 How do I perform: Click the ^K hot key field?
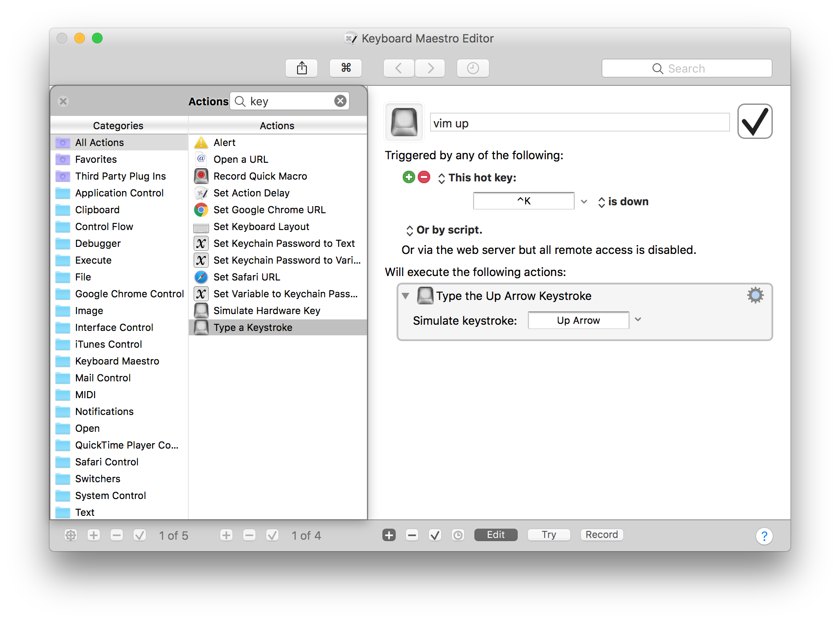point(523,201)
